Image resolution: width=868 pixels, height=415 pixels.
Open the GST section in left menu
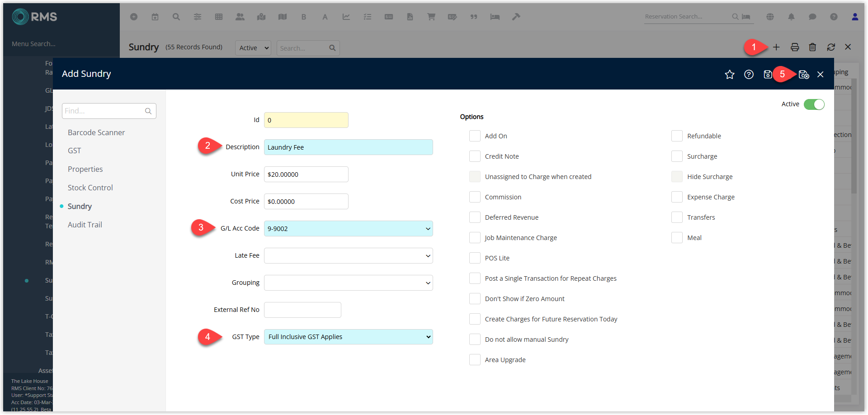click(x=75, y=151)
